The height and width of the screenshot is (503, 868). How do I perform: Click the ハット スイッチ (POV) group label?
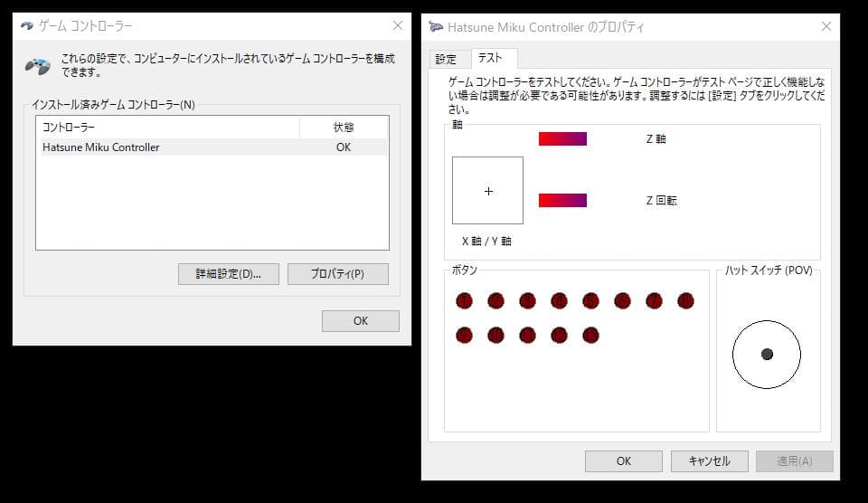pos(769,270)
